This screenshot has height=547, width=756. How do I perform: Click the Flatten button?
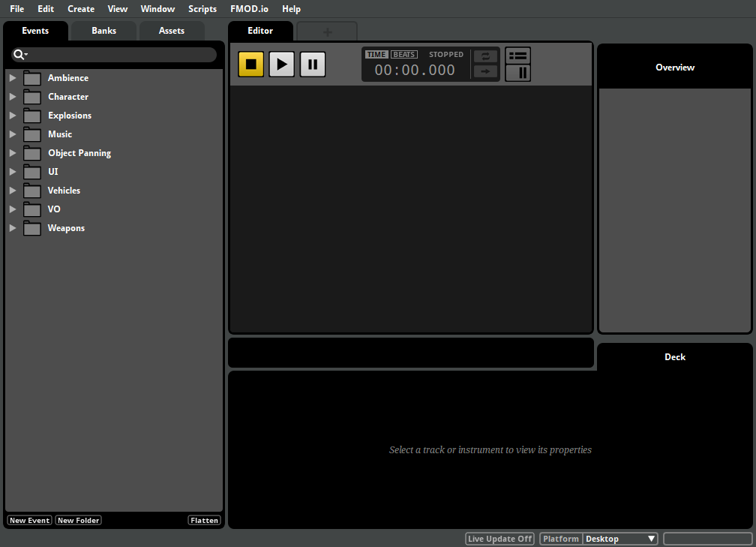(x=205, y=520)
